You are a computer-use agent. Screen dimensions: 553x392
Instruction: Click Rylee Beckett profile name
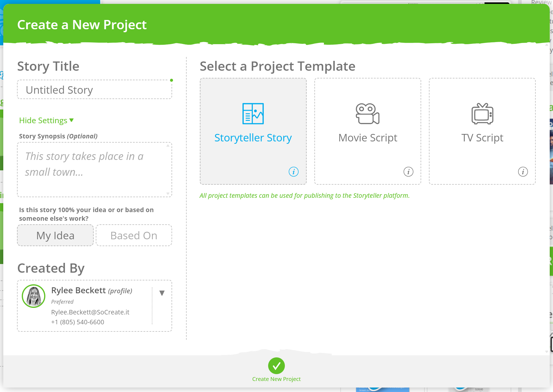[x=78, y=290]
